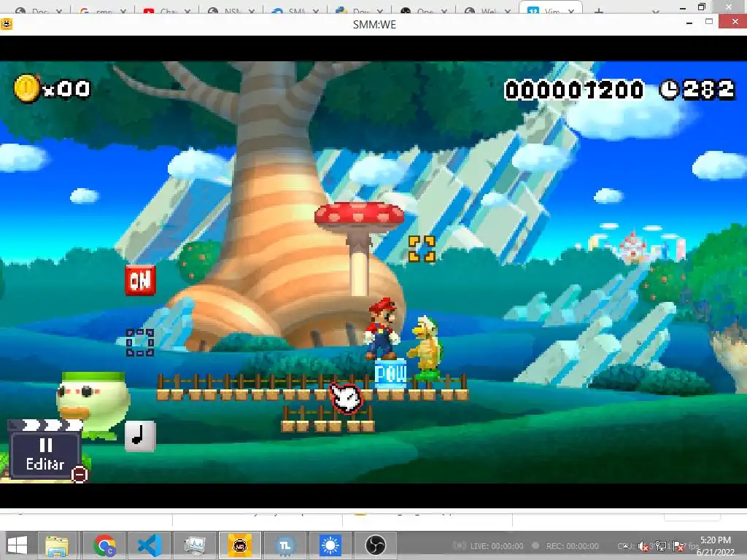Switch to the Python-icon browser tab
747x560 pixels.
[x=359, y=9]
